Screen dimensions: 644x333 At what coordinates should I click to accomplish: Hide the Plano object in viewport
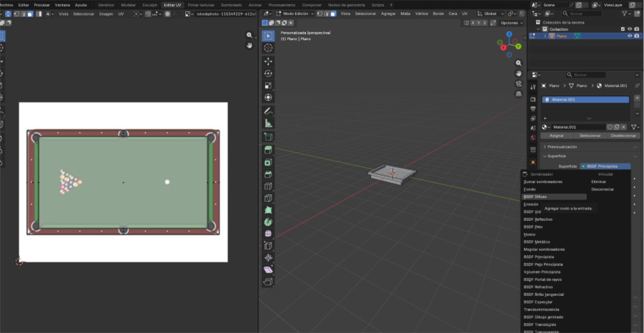coord(630,36)
